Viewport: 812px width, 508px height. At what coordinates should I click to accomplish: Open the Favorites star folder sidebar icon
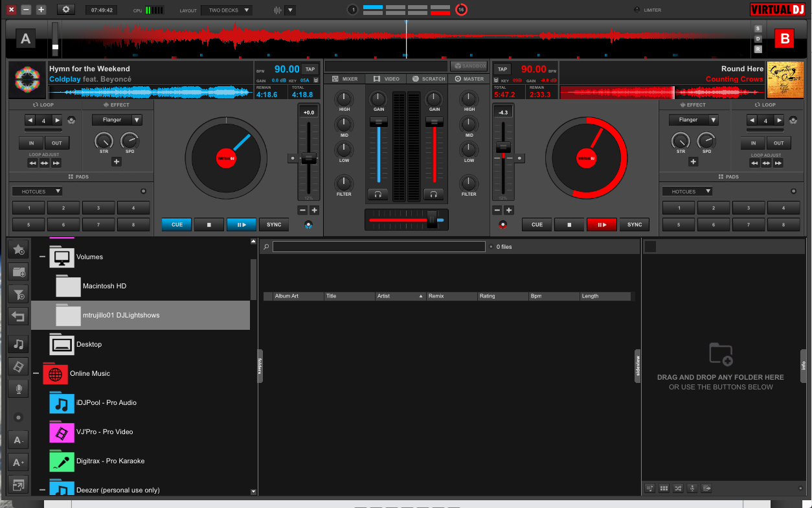click(19, 249)
